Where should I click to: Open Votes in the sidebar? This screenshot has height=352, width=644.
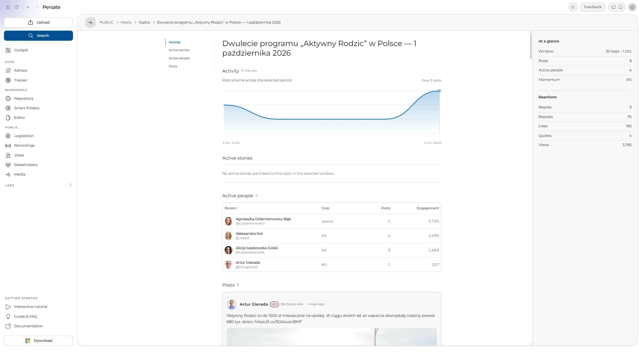coord(38,155)
